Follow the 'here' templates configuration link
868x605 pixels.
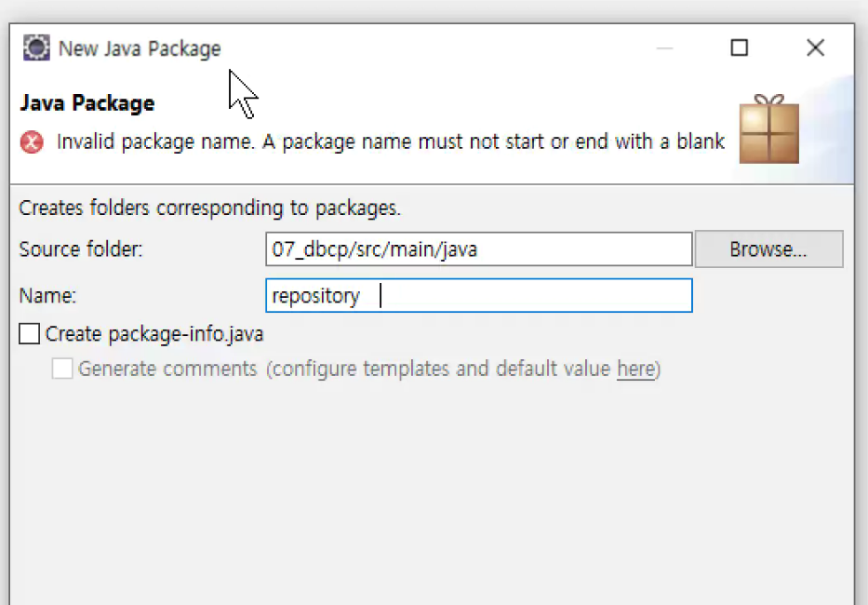(636, 369)
